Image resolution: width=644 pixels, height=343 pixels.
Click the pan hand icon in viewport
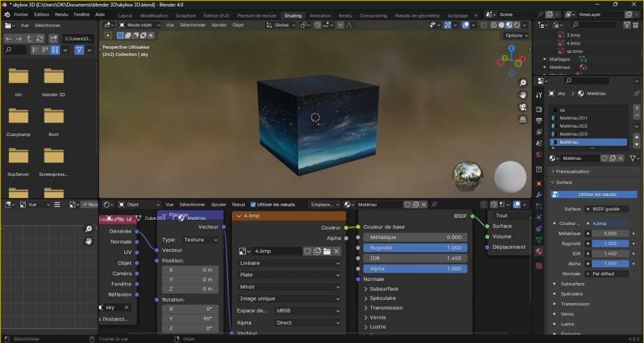[523, 95]
